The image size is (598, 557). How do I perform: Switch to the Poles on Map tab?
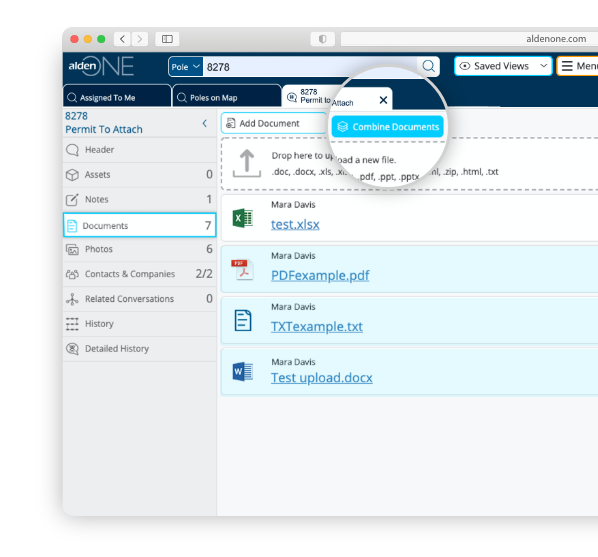pyautogui.click(x=227, y=98)
